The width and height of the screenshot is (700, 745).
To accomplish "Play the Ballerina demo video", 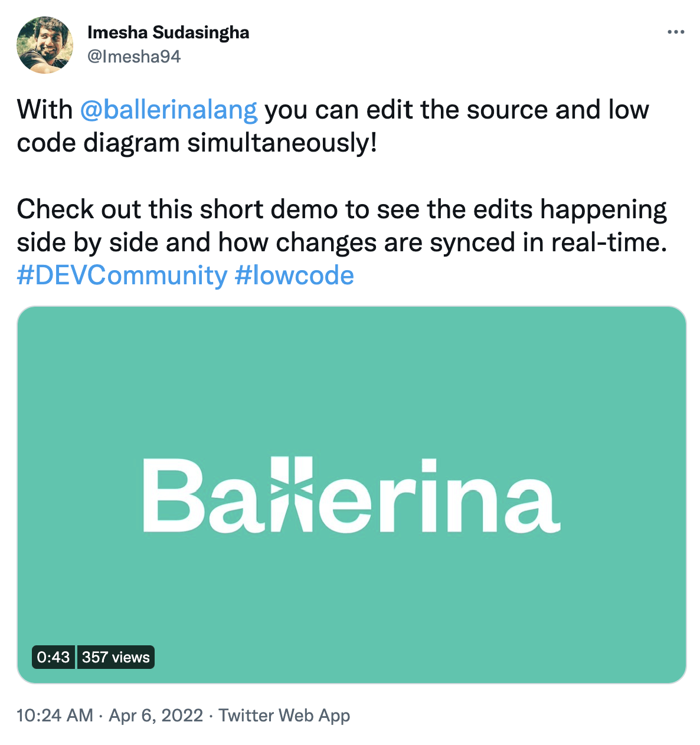I will (x=352, y=495).
